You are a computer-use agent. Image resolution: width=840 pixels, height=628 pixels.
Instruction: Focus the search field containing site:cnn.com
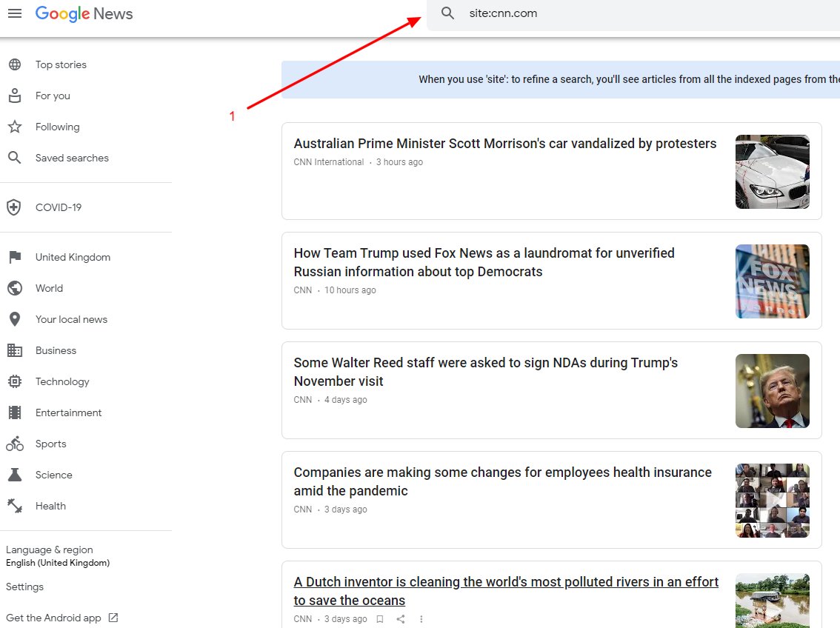[x=633, y=15]
